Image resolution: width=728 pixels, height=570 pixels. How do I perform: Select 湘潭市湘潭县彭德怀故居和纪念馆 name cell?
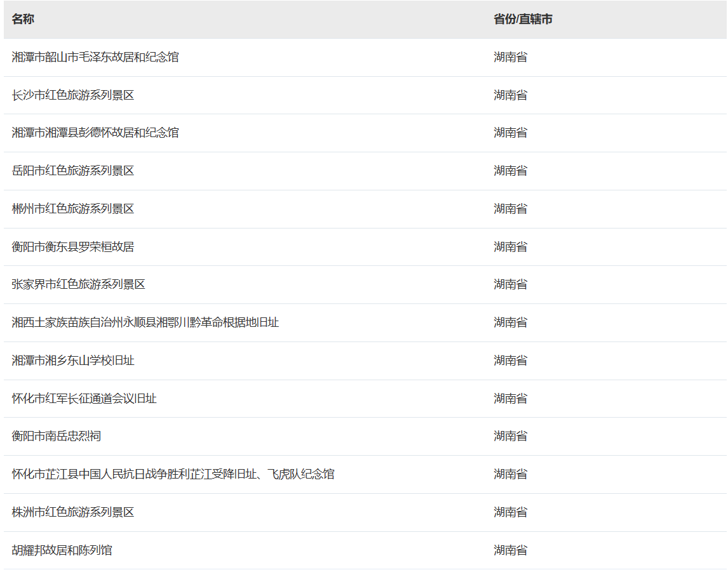95,133
